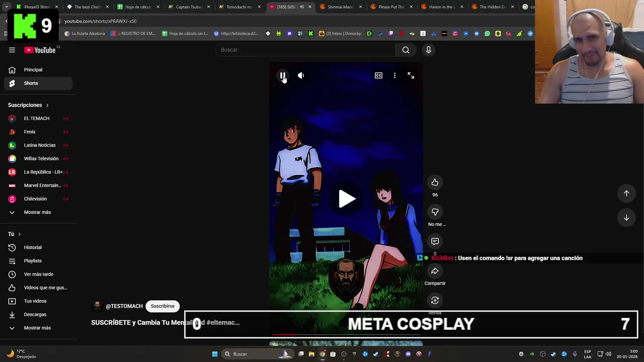Viewport: 644px width, 362px height.
Task: Switch to The best Chat browser tab
Action: pyautogui.click(x=87, y=7)
